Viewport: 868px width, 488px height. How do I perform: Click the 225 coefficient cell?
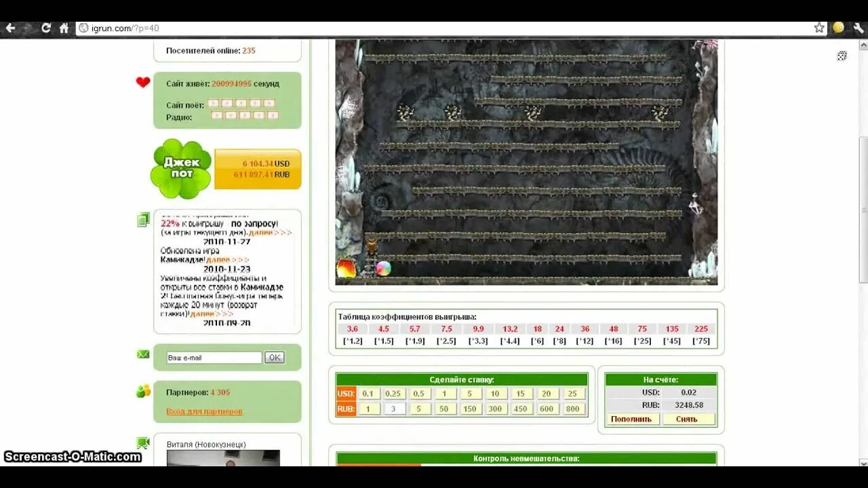point(701,329)
